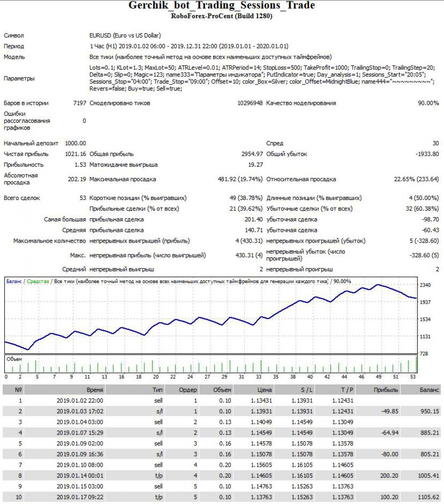Click the time cell 2019.01.09 16:36
Screen dimensions: 444x504
80,454
